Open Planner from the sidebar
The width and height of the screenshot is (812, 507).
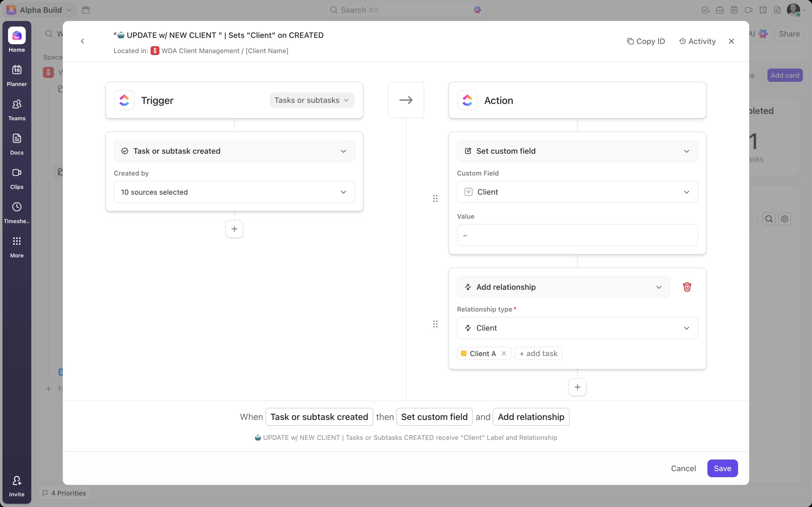[16, 74]
